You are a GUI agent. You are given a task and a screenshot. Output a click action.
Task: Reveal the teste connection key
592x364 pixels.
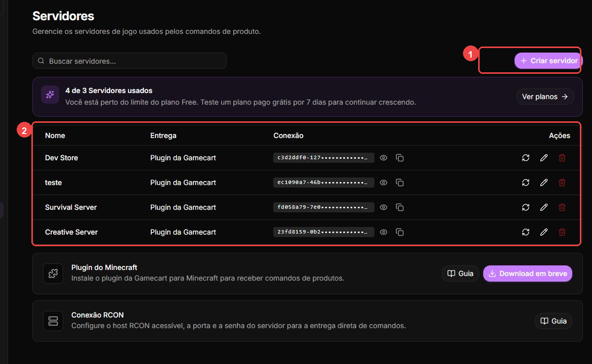pyautogui.click(x=383, y=183)
